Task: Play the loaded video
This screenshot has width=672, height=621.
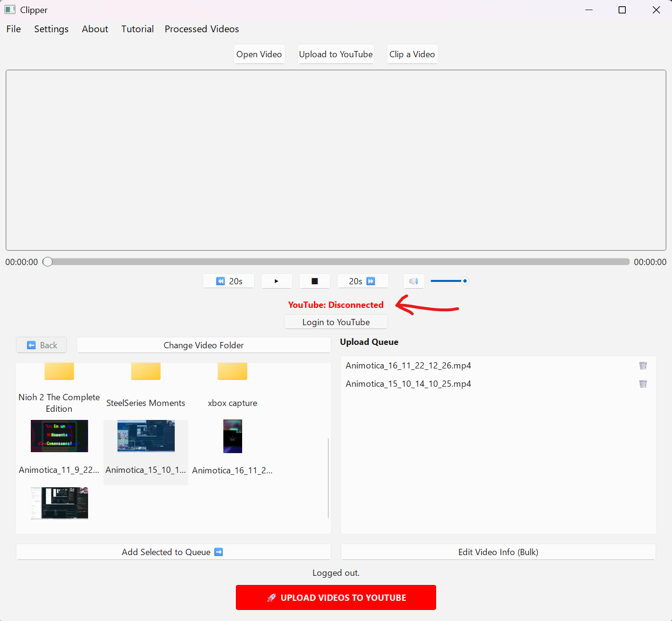Action: coord(276,281)
